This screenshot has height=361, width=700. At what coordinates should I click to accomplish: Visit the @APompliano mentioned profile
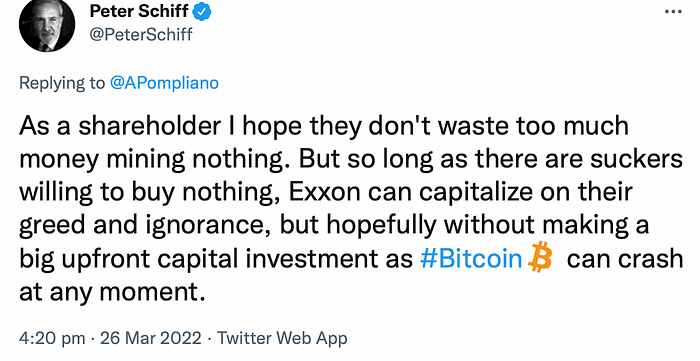point(164,83)
